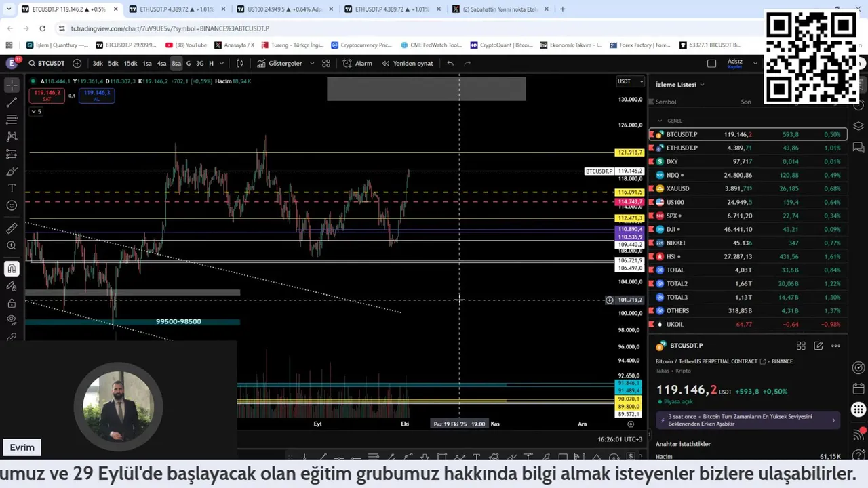
Task: Open the Forex Factory bookmark
Action: pos(640,45)
